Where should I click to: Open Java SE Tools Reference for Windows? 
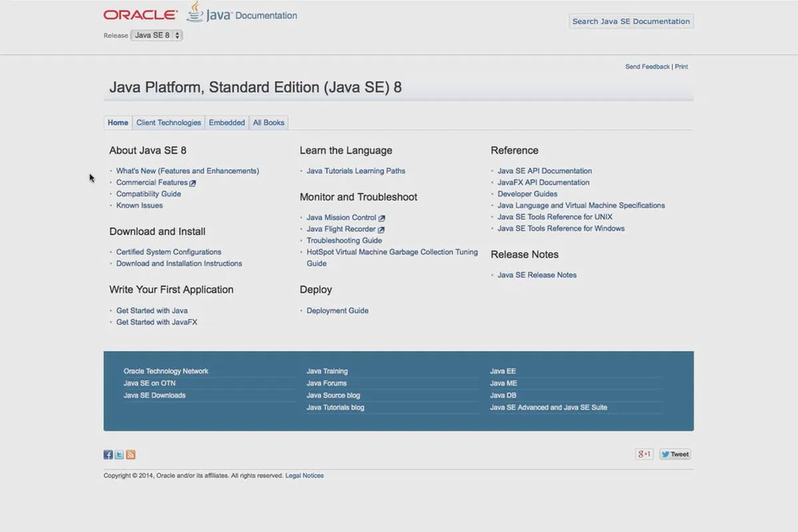[561, 228]
